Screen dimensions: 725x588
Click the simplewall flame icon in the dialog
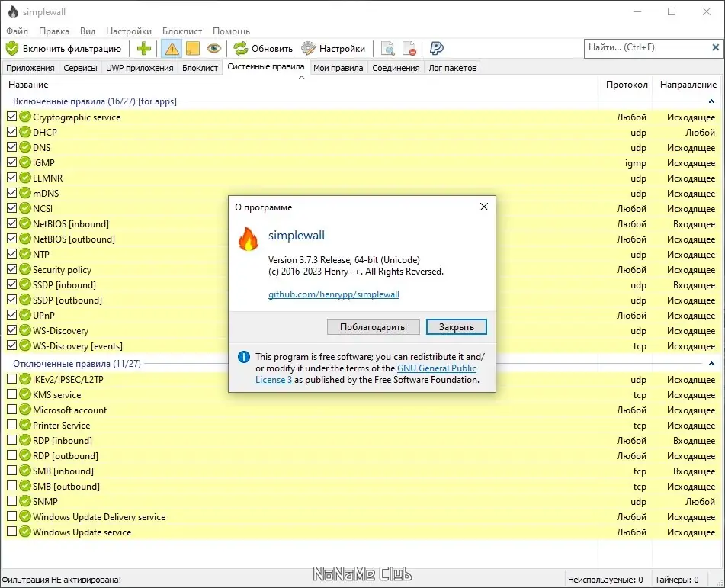click(x=249, y=238)
